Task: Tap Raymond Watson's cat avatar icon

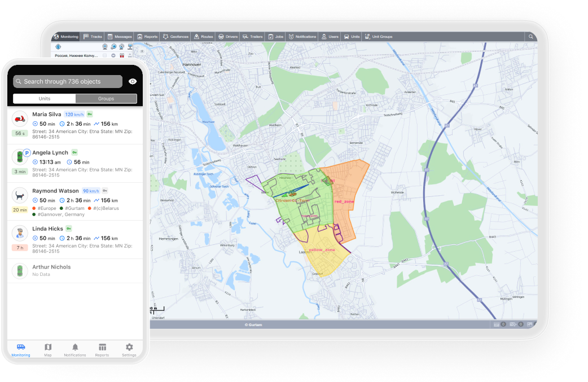Action: (20, 196)
